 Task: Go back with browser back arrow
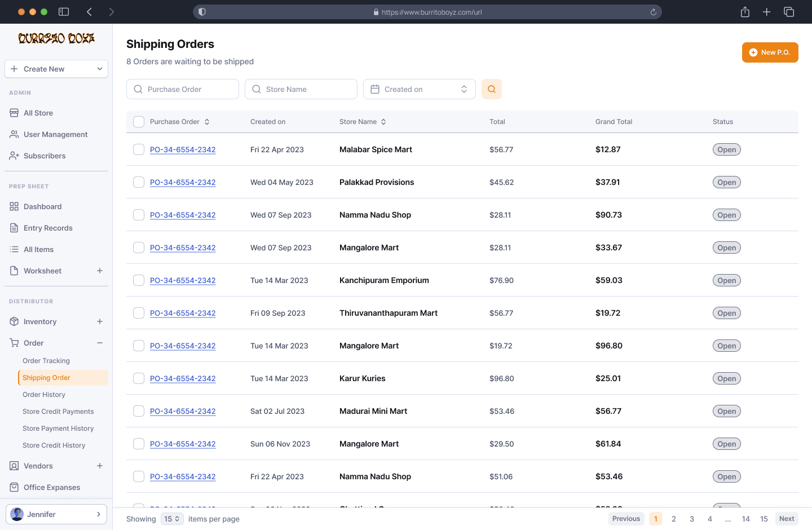coord(89,12)
